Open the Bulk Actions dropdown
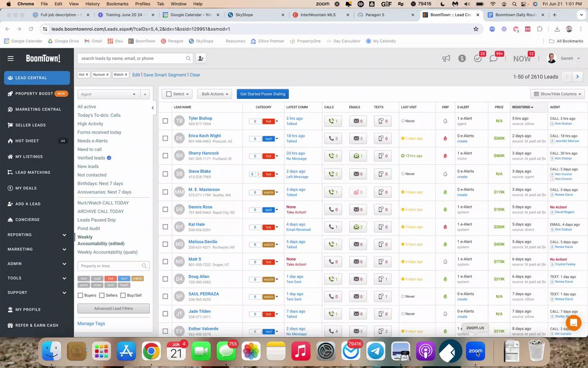Viewport: 588px width, 368px height. (215, 94)
